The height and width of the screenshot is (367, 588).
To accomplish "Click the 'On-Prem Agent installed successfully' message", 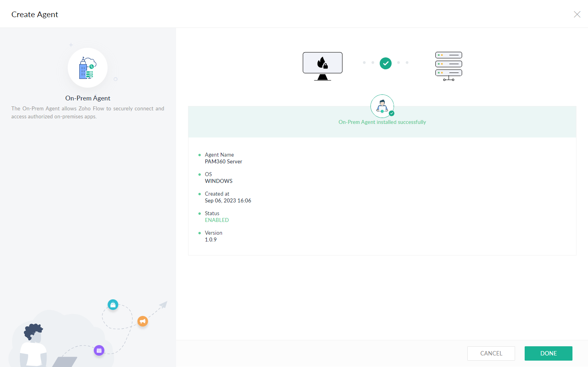I will click(382, 122).
